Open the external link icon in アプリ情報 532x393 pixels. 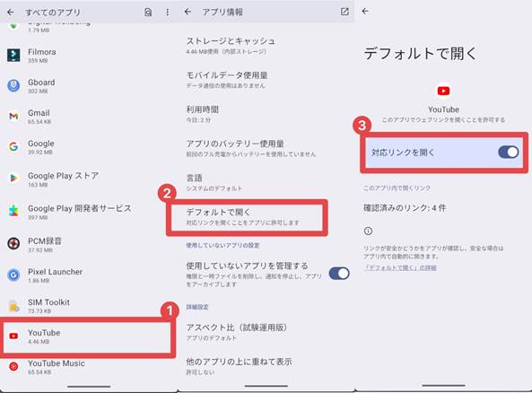pos(344,12)
